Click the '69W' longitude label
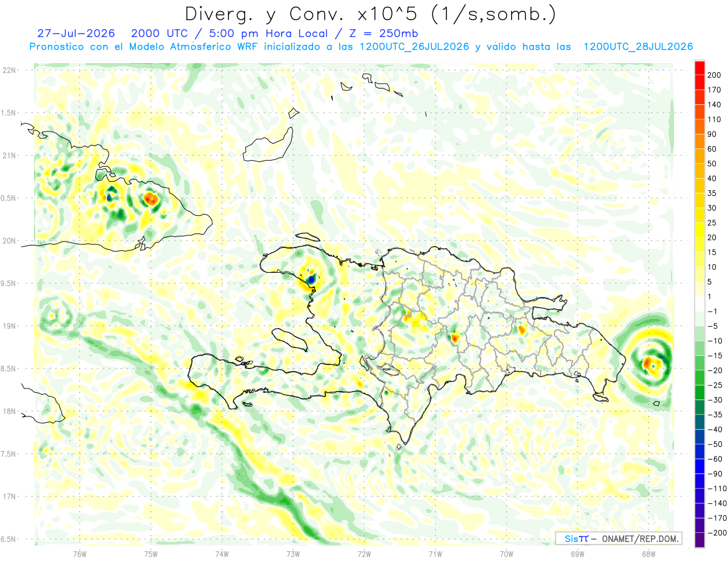Screen dimensions: 728x562 tap(577, 553)
